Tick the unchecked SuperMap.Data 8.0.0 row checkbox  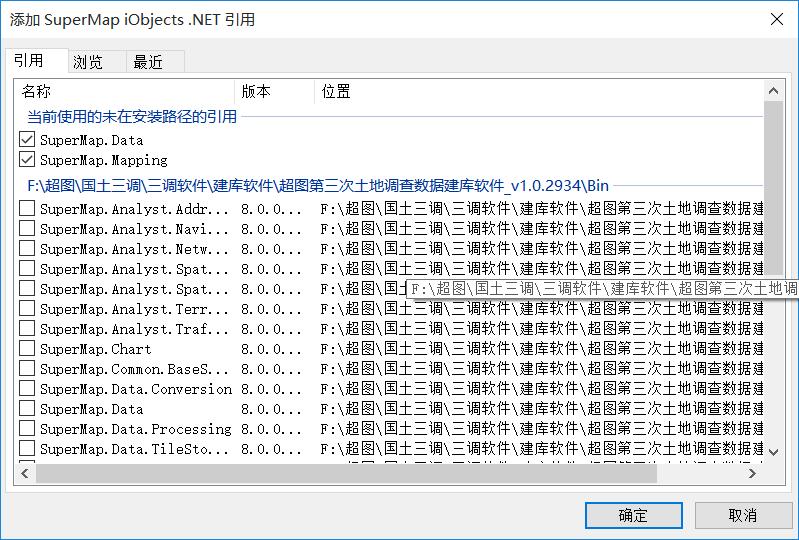[27, 409]
